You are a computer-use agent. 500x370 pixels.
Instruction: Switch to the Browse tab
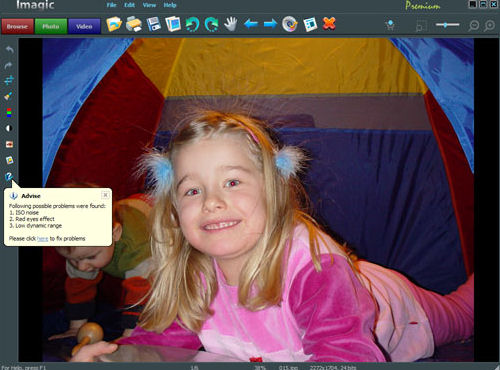(17, 26)
